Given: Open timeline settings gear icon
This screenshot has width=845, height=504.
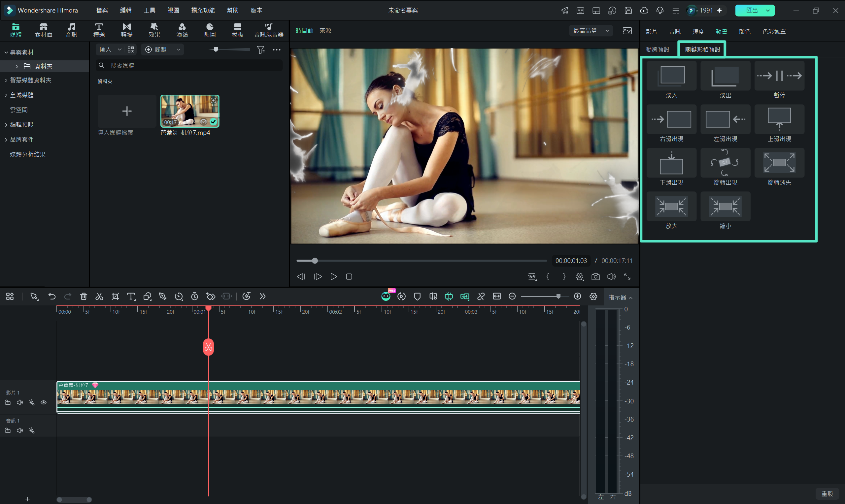Looking at the screenshot, I should coord(593,297).
